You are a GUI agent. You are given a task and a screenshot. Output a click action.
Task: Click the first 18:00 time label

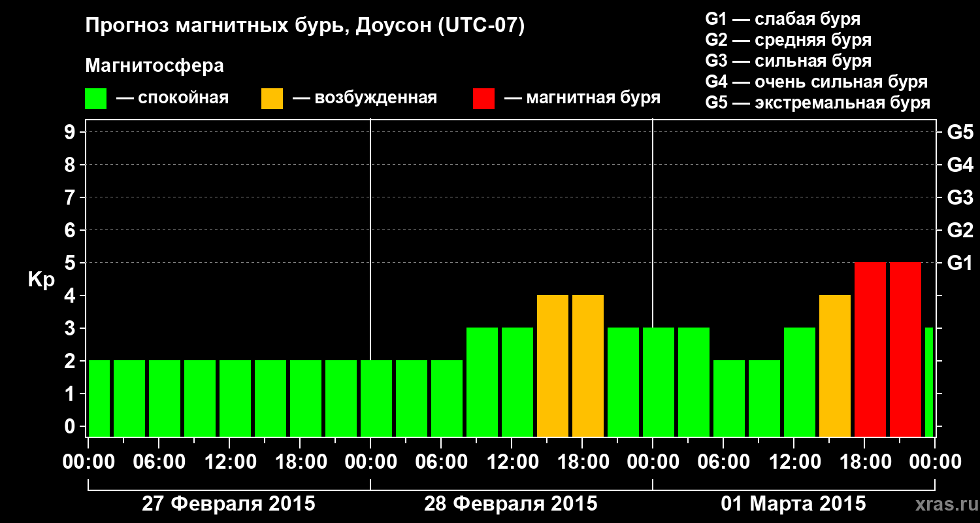point(300,462)
